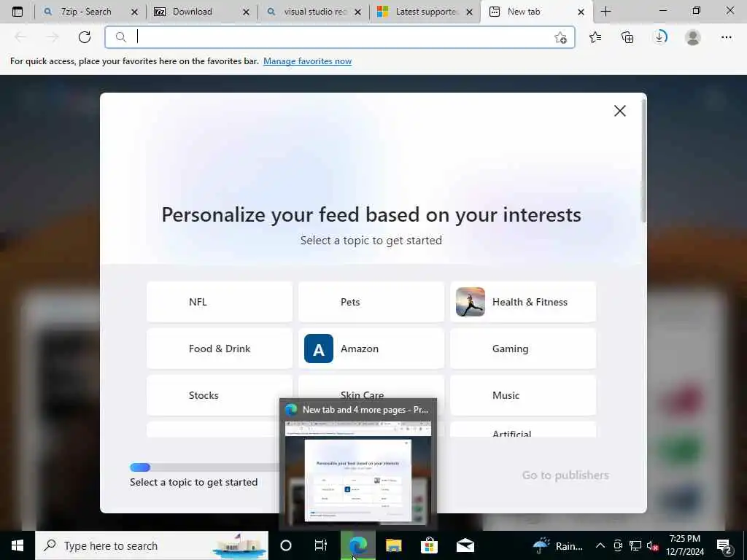
Task: Select the Pets topic
Action: [371, 302]
